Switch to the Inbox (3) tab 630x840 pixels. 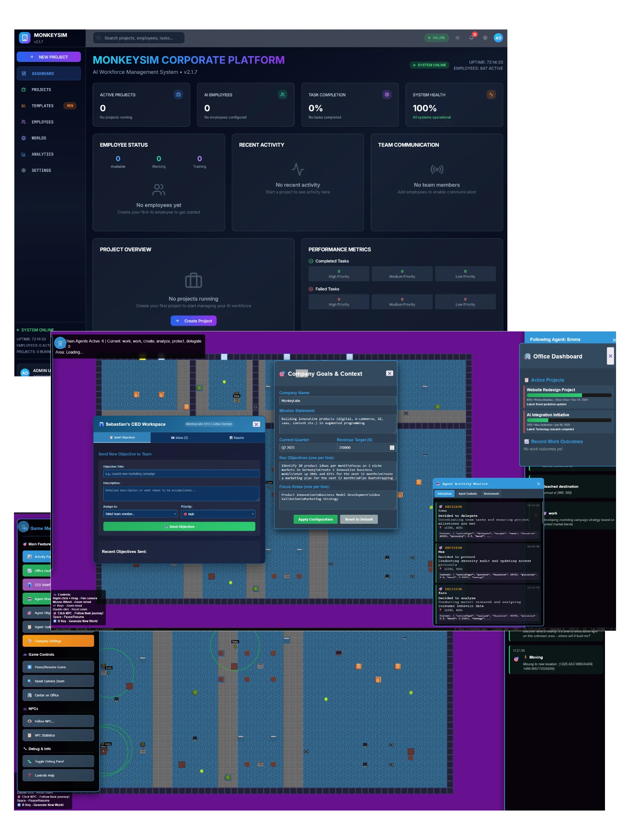click(x=179, y=438)
